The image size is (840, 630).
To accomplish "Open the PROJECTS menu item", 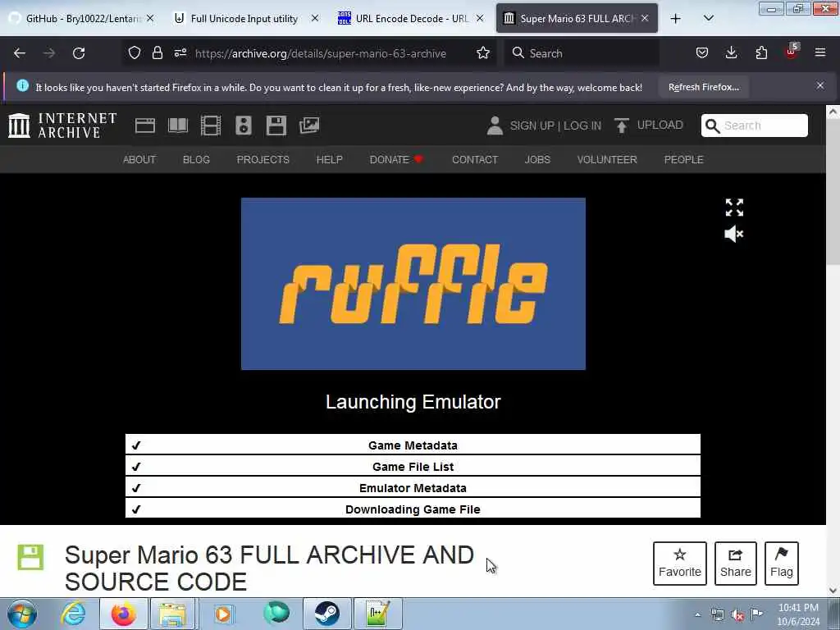I will coord(263,160).
